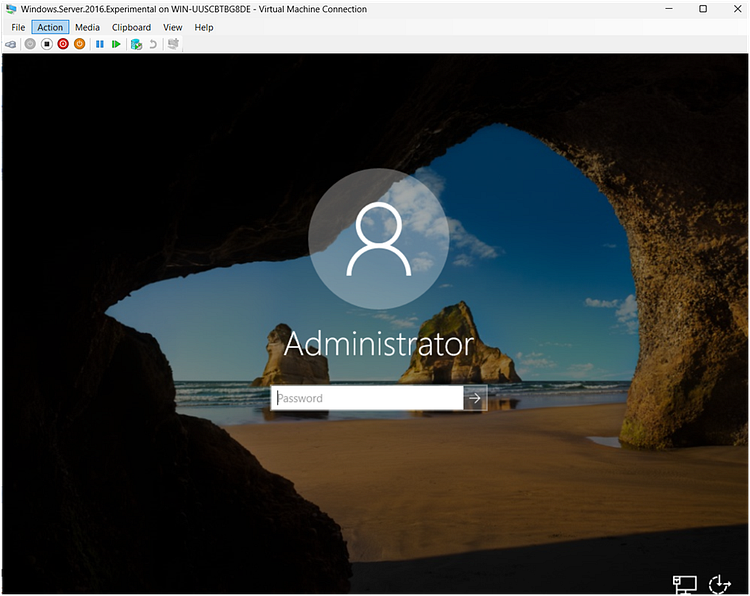Open the View menu
750x596 pixels.
click(x=173, y=27)
